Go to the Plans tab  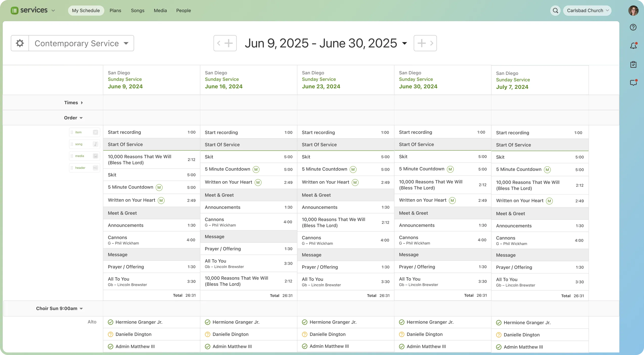(x=115, y=11)
